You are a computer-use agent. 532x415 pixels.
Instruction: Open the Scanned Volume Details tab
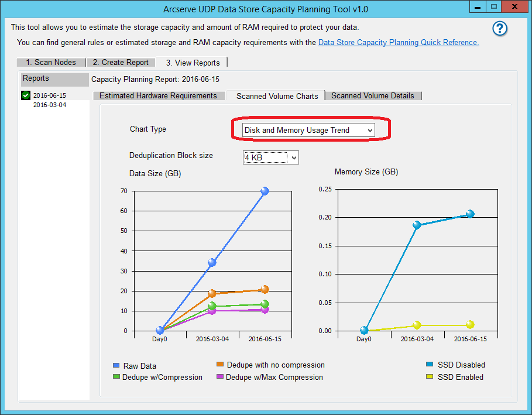(373, 95)
